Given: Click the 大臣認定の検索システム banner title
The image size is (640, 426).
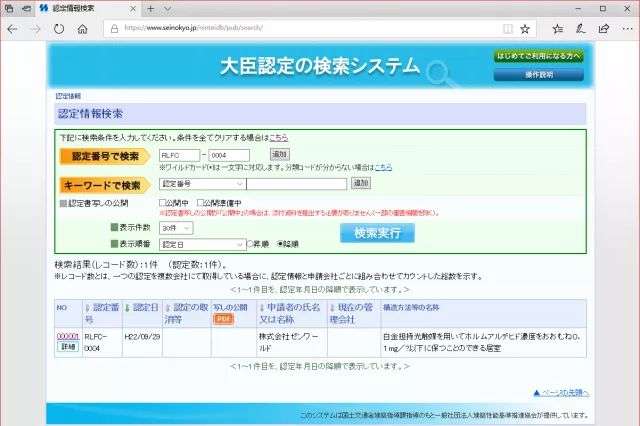Looking at the screenshot, I should pyautogui.click(x=320, y=66).
